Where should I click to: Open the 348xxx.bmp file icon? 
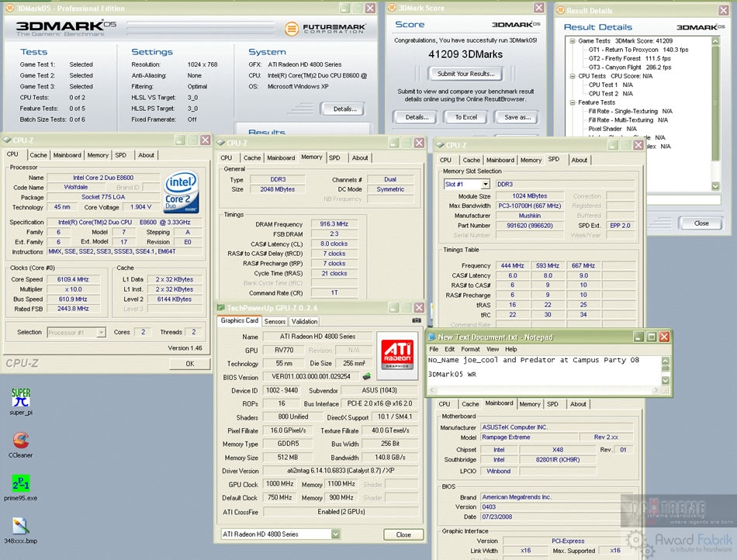(x=21, y=526)
